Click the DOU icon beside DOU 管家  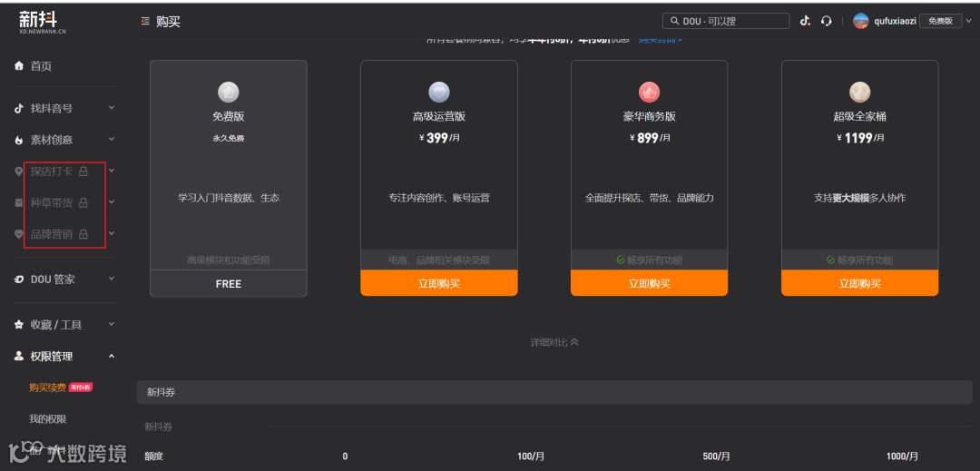tap(19, 280)
